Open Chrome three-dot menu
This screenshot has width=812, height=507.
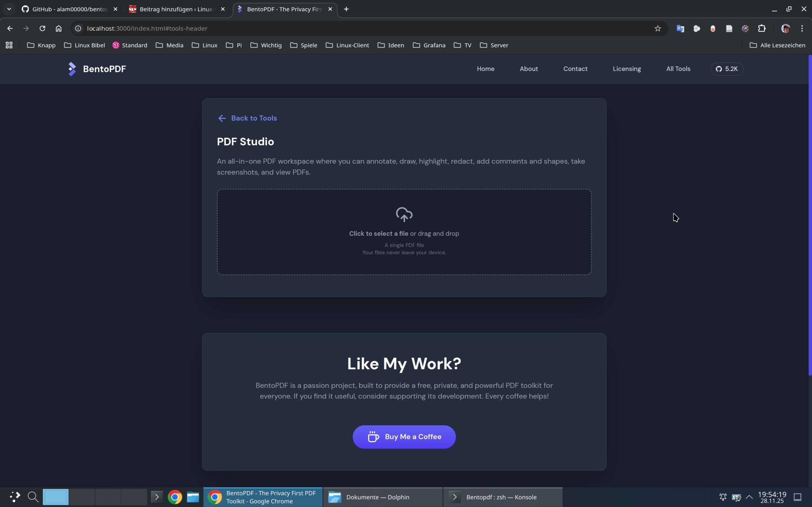tap(802, 29)
